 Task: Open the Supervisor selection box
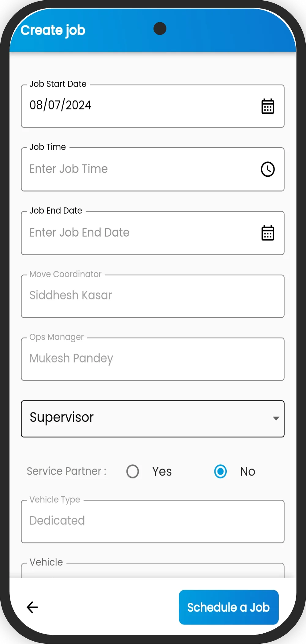[147, 418]
